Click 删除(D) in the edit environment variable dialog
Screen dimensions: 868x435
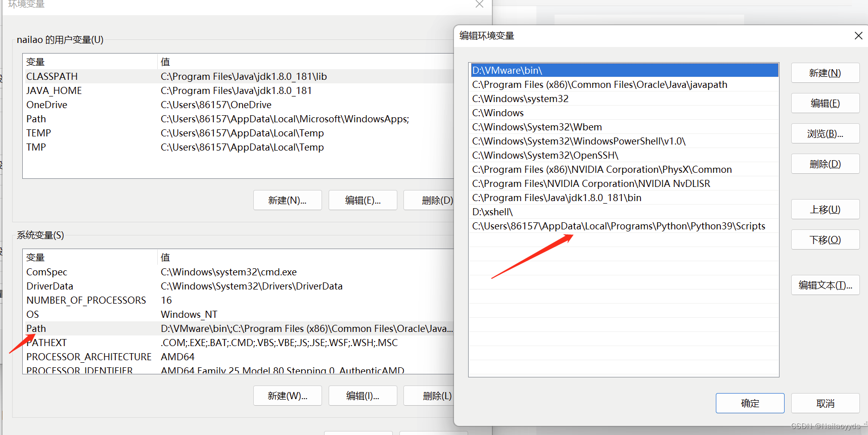(x=825, y=164)
